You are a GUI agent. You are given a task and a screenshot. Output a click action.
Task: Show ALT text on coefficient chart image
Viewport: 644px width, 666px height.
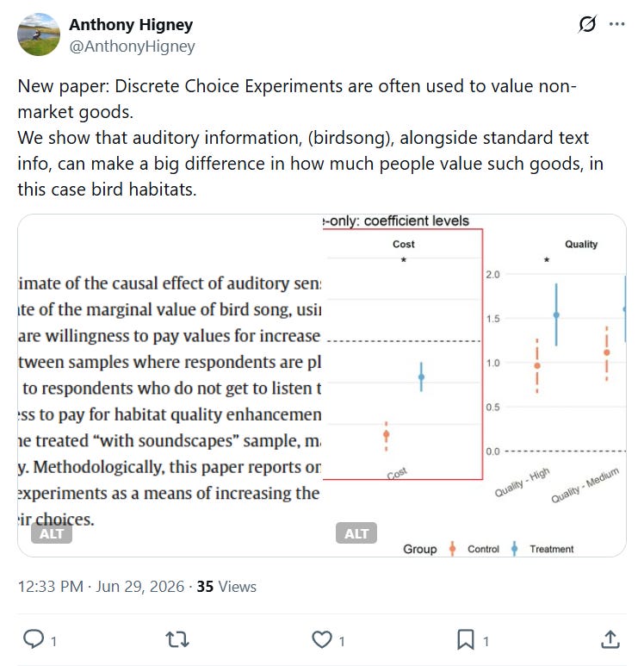pyautogui.click(x=356, y=533)
